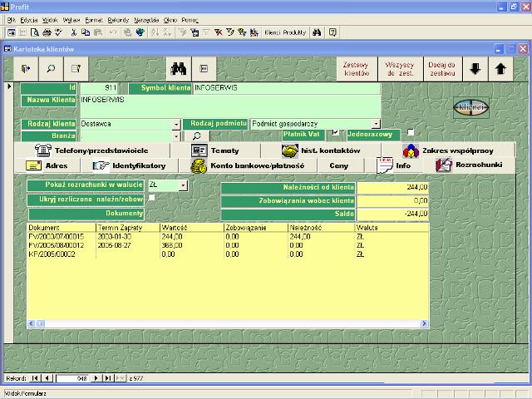The image size is (532, 399).
Task: Click the small list icon beside binoculars
Action: click(x=204, y=69)
